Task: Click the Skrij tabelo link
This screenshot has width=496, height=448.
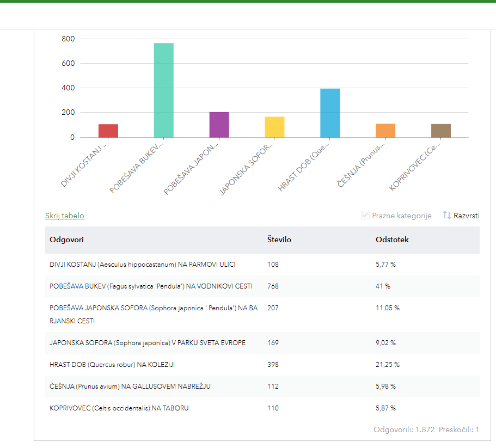Action: (x=64, y=216)
